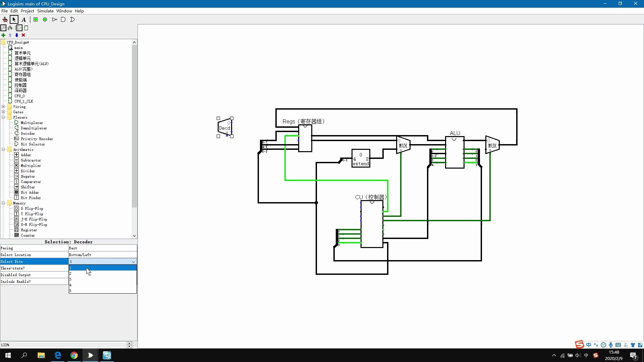This screenshot has width=644, height=362.
Task: Toggle edit circuit appearance view
Action: coord(26,28)
